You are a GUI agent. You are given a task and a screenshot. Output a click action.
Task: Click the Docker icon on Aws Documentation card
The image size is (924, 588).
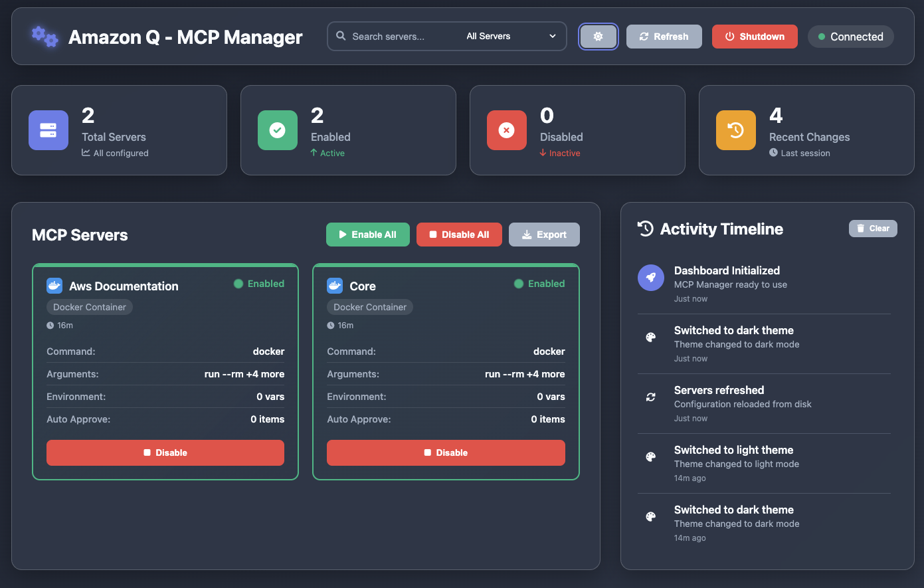[54, 286]
